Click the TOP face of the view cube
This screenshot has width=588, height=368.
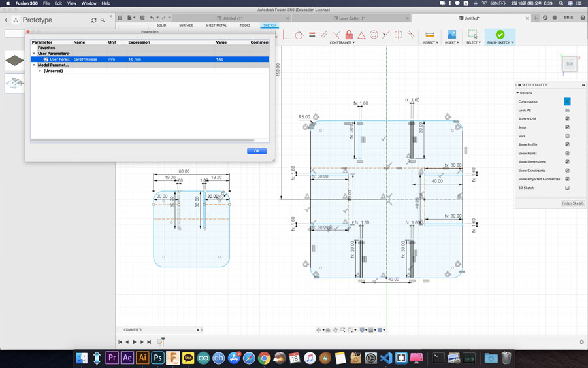(x=569, y=64)
